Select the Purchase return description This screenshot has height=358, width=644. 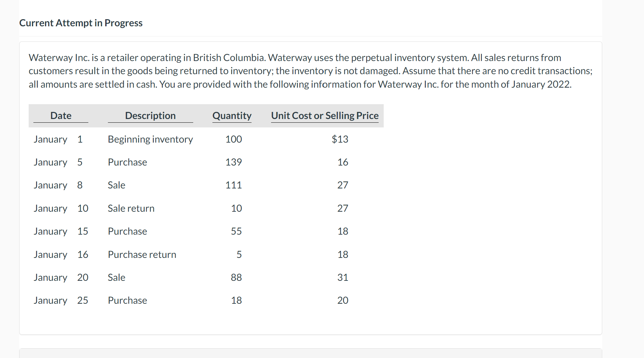142,255
